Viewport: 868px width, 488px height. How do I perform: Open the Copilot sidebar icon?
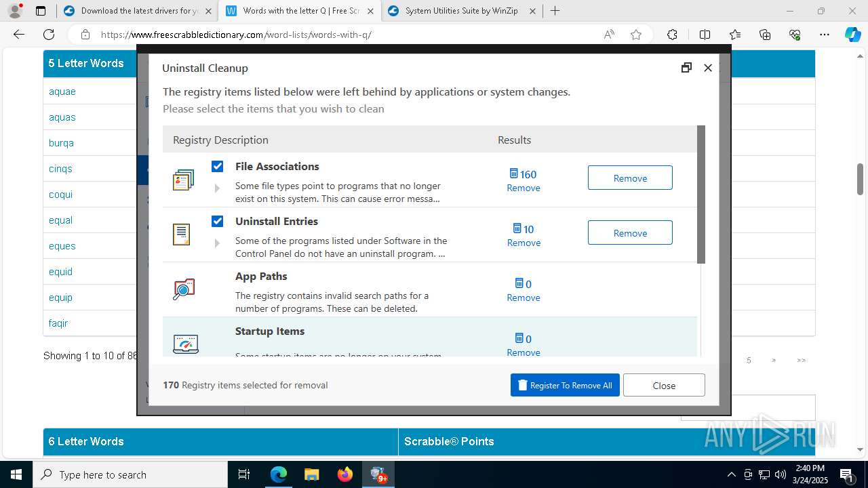(852, 35)
